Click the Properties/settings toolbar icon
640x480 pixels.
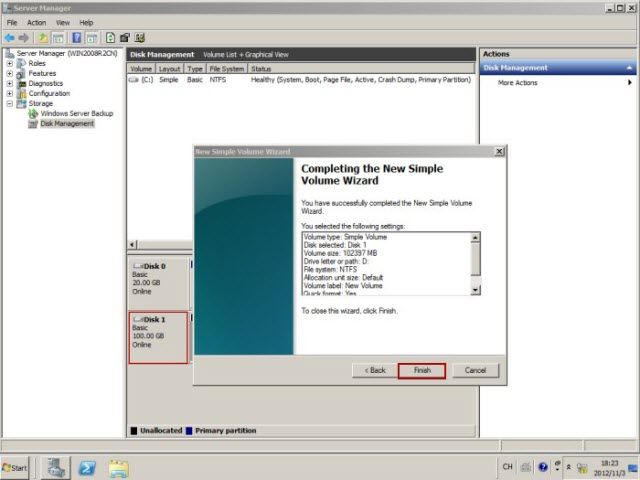tap(125, 38)
